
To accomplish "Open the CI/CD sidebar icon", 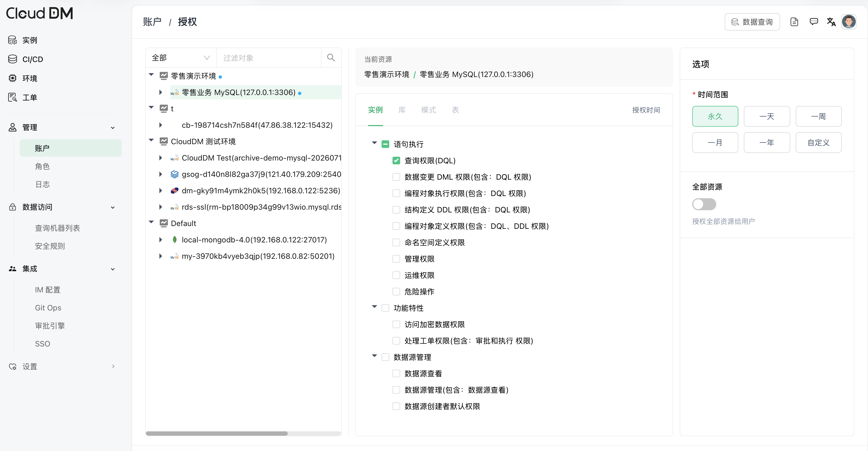I will [13, 59].
